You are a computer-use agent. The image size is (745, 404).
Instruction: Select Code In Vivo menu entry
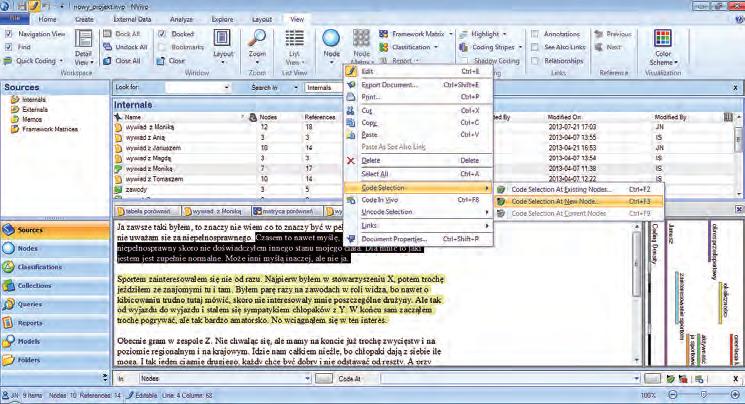pyautogui.click(x=419, y=200)
